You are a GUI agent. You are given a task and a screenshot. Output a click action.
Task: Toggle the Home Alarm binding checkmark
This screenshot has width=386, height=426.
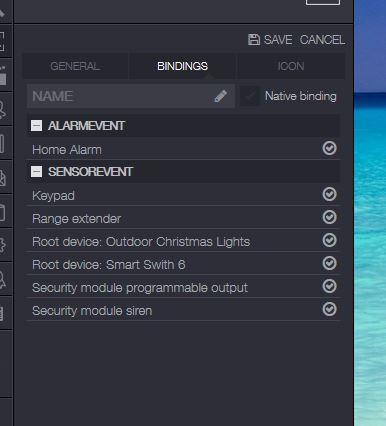[x=329, y=148]
